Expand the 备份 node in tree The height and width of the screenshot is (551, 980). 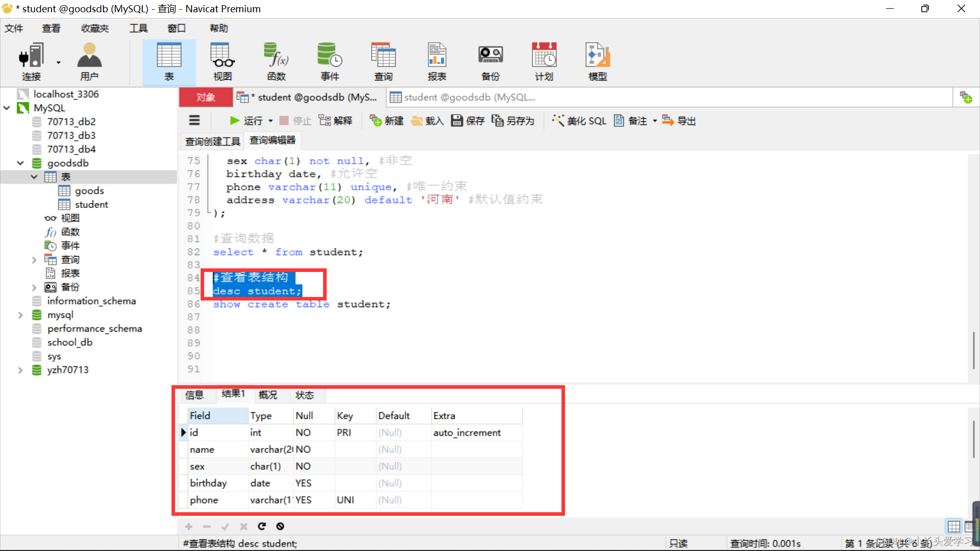click(34, 287)
